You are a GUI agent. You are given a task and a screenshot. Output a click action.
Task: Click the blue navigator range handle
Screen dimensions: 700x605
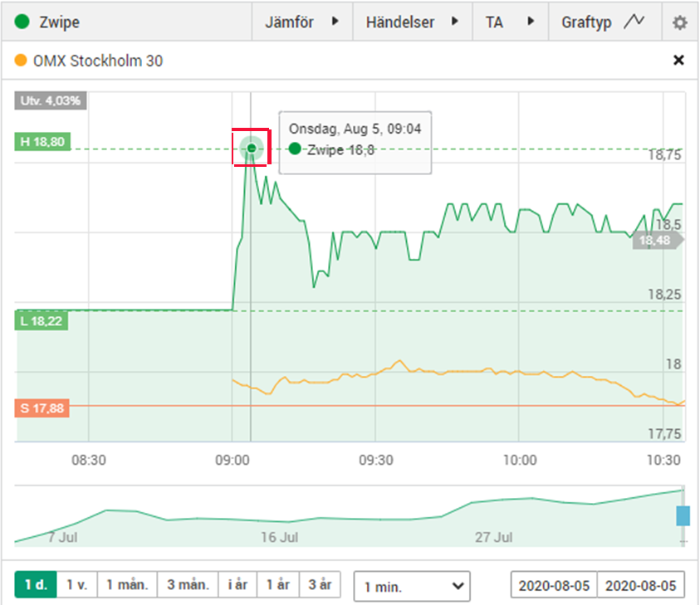tap(683, 515)
